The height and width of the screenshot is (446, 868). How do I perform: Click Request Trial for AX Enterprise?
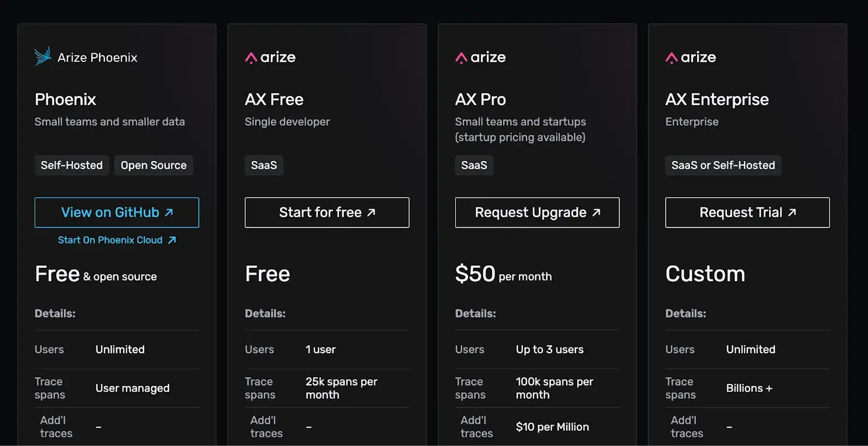click(x=748, y=212)
